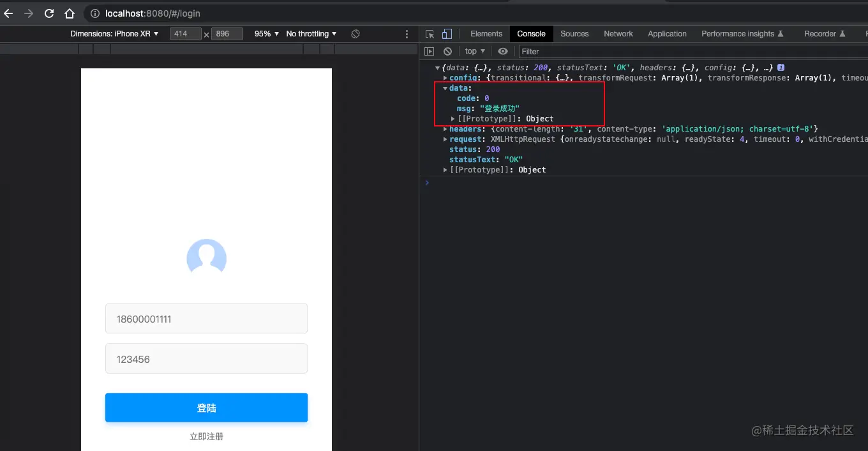Rotate the device with the rotate icon
Screen dimensions: 868x451
355,34
